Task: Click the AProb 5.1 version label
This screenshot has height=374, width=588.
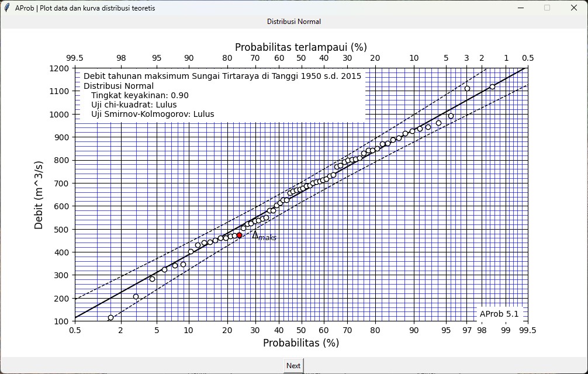Action: (x=499, y=314)
